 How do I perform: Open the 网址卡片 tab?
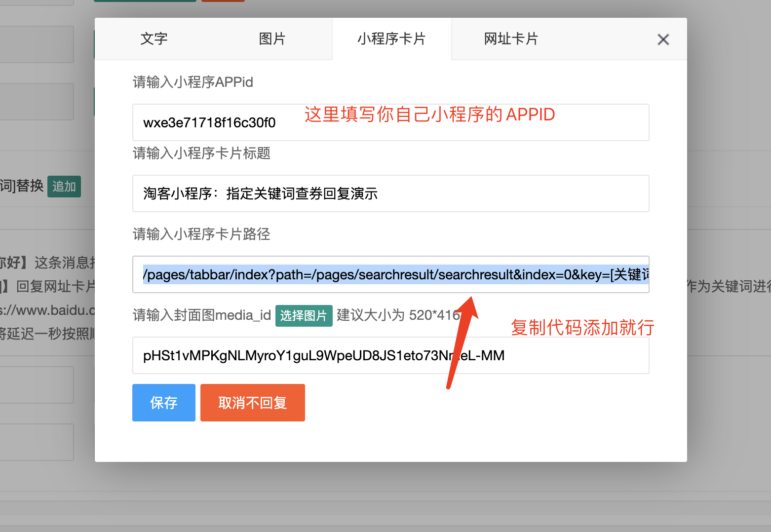coord(511,39)
